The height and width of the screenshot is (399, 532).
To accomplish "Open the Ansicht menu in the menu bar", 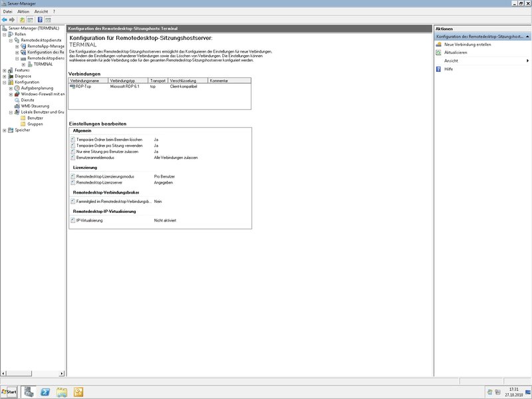I will point(41,11).
